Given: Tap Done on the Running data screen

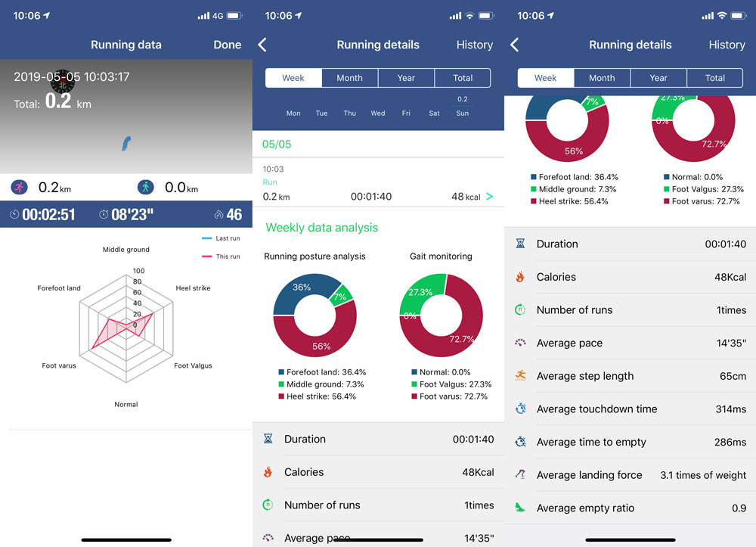Looking at the screenshot, I should 227,45.
